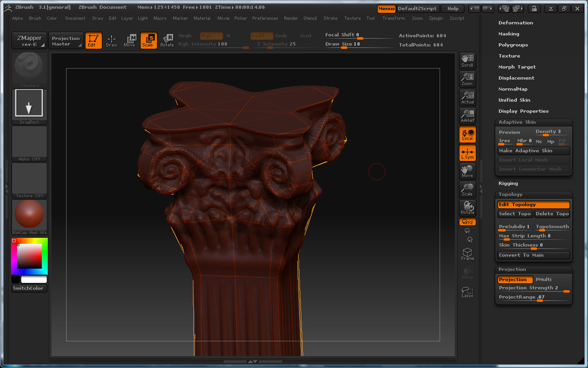Click the Zoom canvas icon

[467, 79]
